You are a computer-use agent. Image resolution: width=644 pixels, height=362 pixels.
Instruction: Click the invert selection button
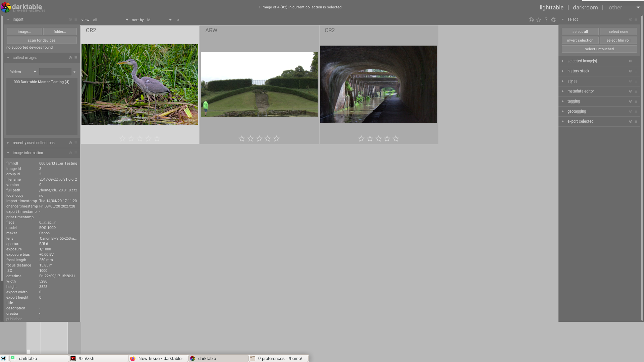(580, 40)
